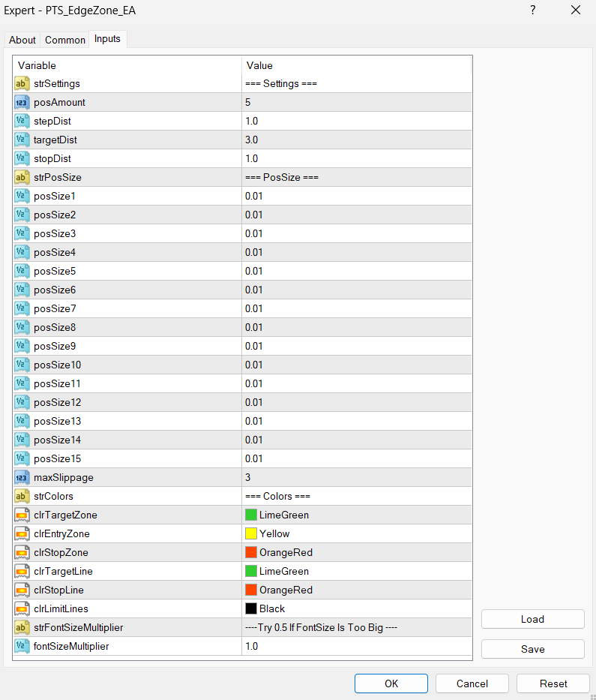This screenshot has width=596, height=700.
Task: Load a preset with the Load button
Action: click(x=533, y=619)
